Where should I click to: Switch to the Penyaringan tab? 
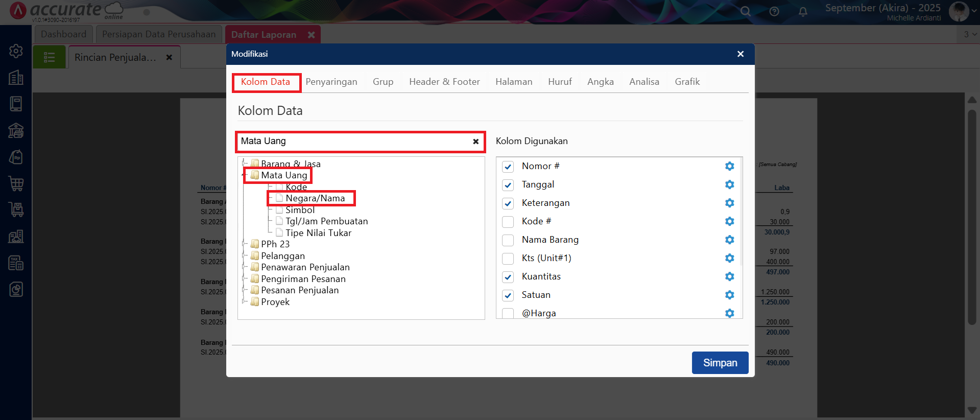coord(331,82)
